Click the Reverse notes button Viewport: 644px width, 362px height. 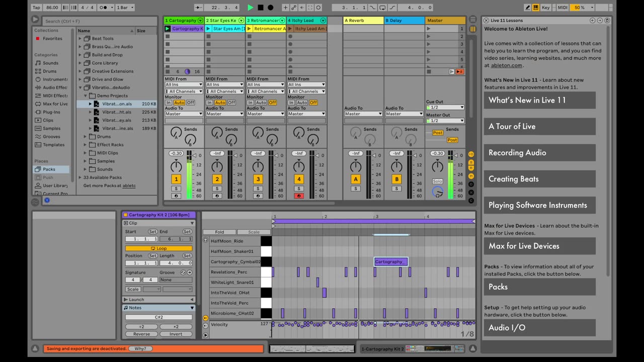[x=141, y=334]
